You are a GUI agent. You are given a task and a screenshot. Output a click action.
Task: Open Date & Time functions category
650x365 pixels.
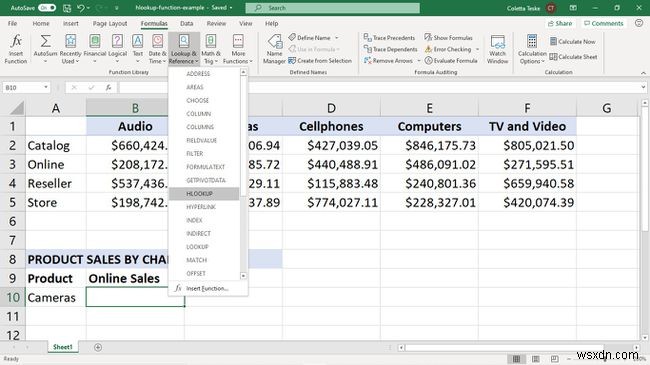(158, 49)
